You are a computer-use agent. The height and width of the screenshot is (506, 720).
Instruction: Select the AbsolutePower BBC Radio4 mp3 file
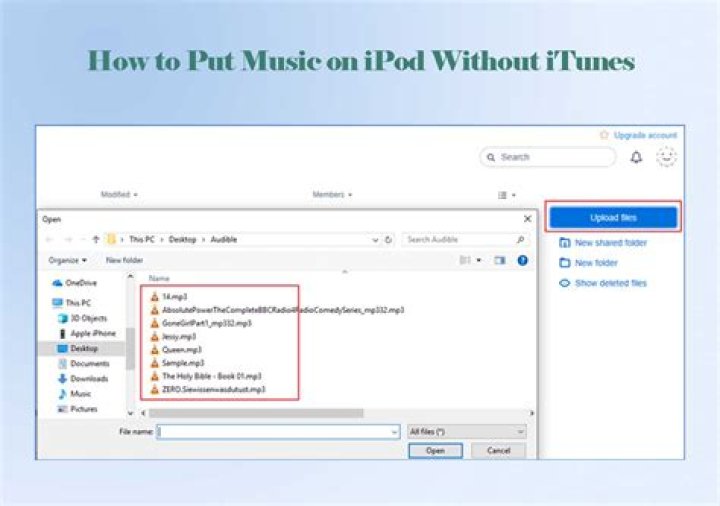tap(277, 310)
